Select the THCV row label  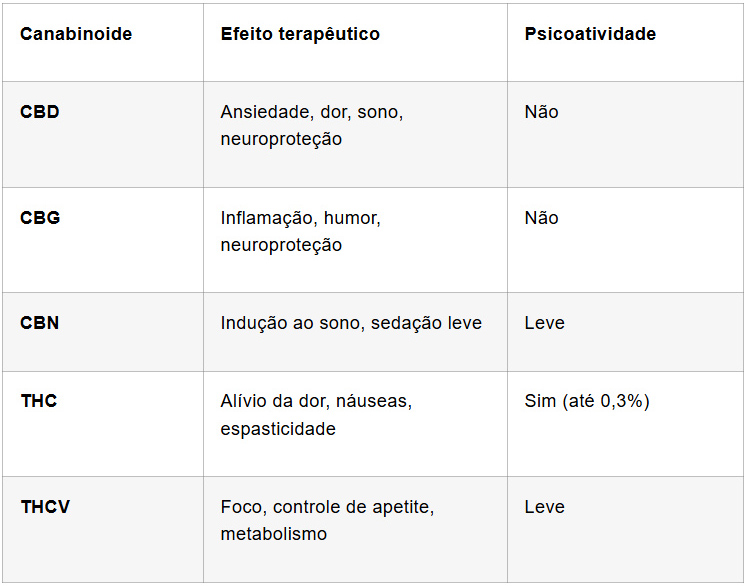point(45,507)
